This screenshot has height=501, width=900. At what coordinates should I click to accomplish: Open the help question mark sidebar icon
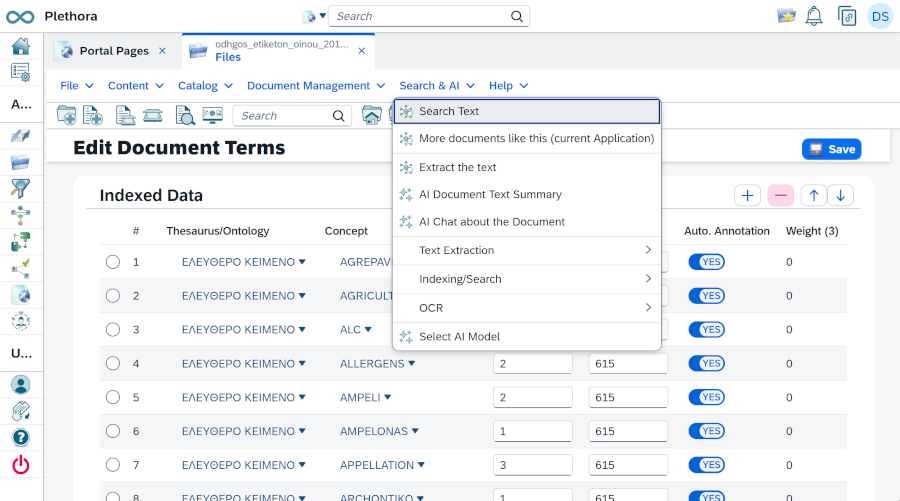point(21,438)
